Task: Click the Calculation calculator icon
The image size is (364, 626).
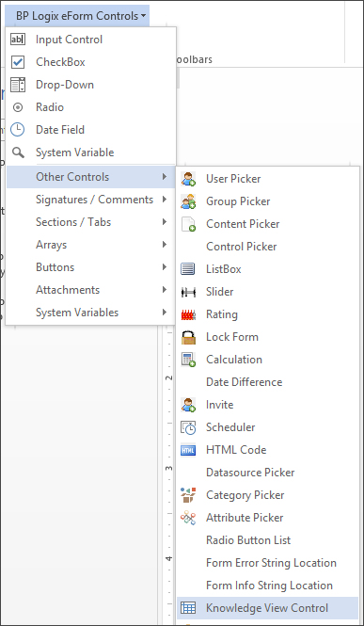Action: 188,360
